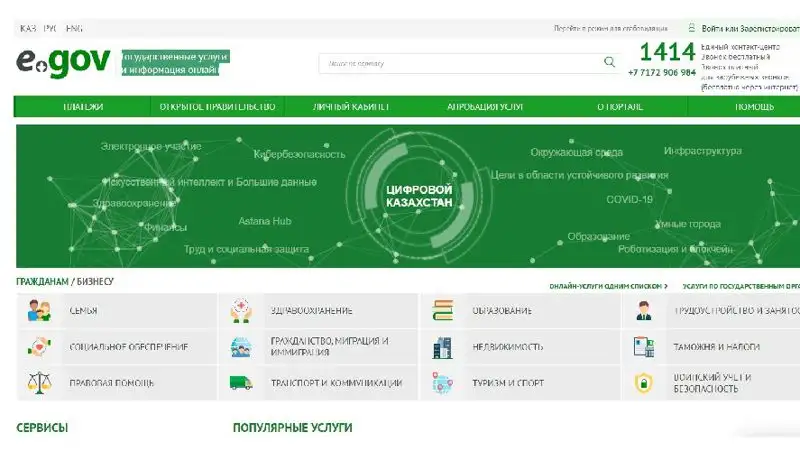Click Услуги по государственным органам link
This screenshot has height=451, width=800.
(x=741, y=286)
